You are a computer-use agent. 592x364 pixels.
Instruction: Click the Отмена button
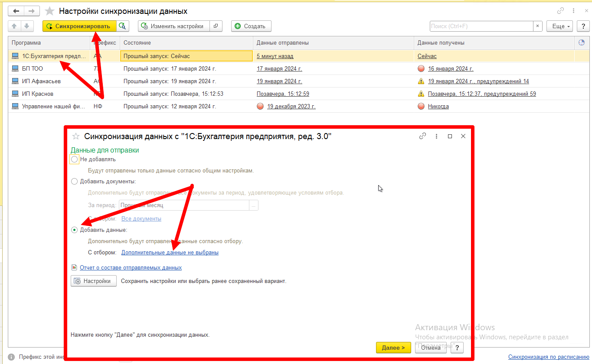tap(431, 348)
